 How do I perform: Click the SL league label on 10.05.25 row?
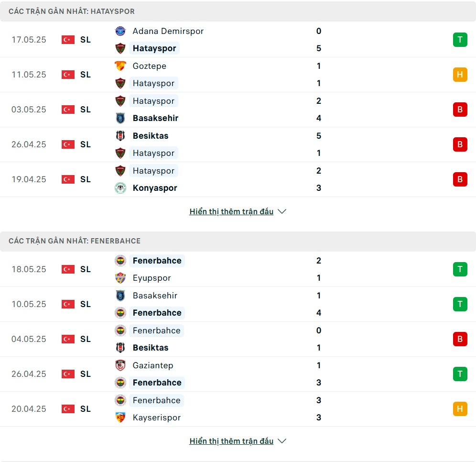click(86, 304)
